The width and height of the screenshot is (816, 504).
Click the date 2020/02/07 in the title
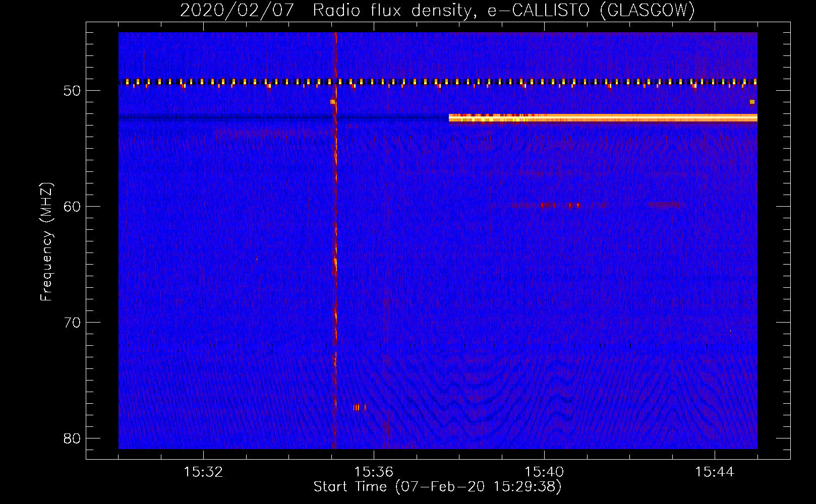tap(237, 10)
